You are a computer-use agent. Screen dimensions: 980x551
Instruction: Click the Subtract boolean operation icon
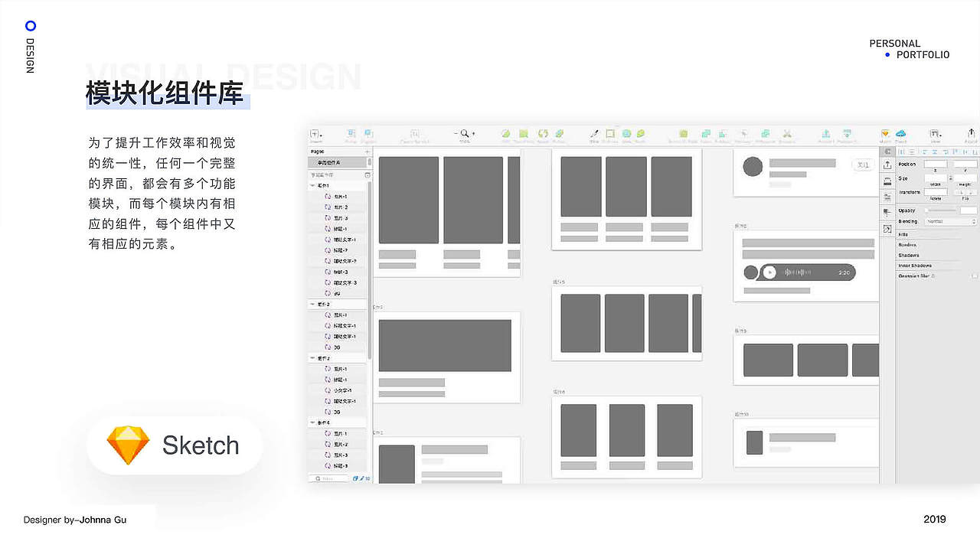coord(722,134)
